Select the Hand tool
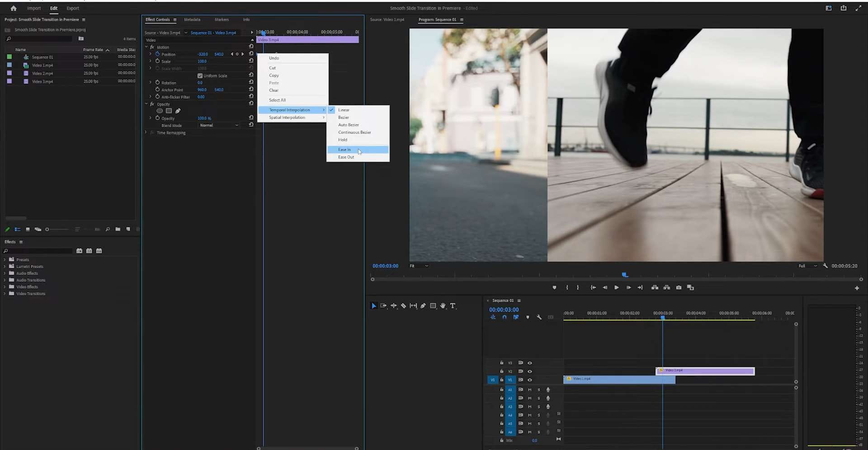The height and width of the screenshot is (450, 868). 443,306
